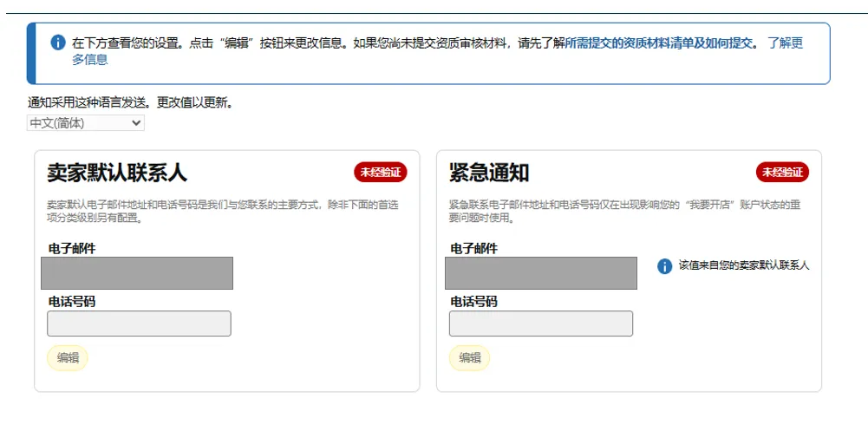
Task: Click email field in 紧急通知 card
Action: (541, 273)
